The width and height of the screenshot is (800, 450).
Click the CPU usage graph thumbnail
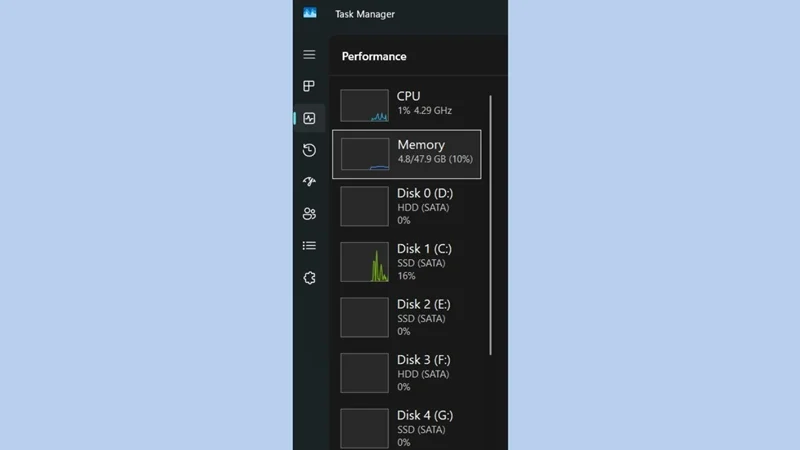(x=364, y=106)
